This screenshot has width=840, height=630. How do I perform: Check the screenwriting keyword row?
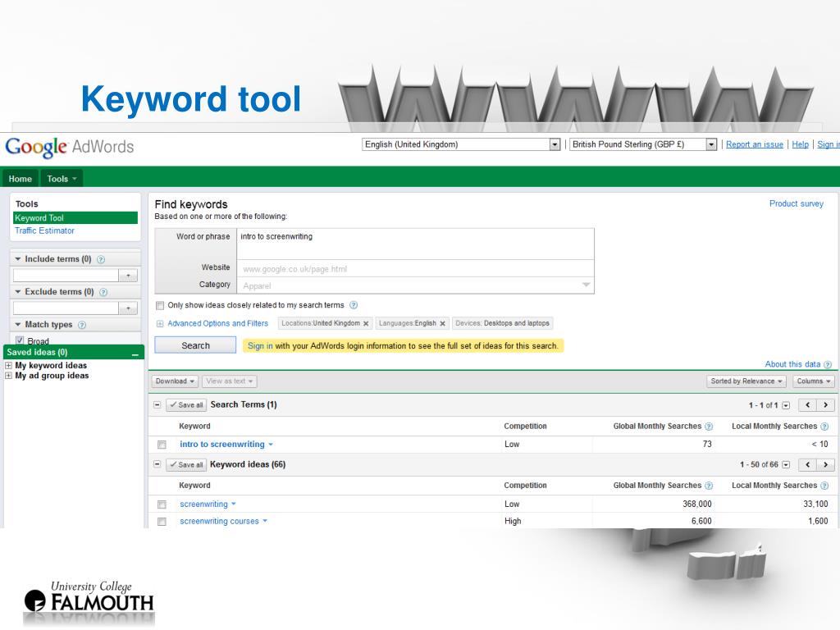pos(162,504)
